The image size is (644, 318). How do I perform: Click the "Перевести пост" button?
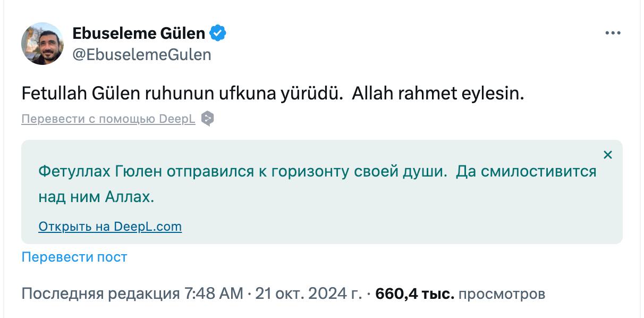coord(74,257)
